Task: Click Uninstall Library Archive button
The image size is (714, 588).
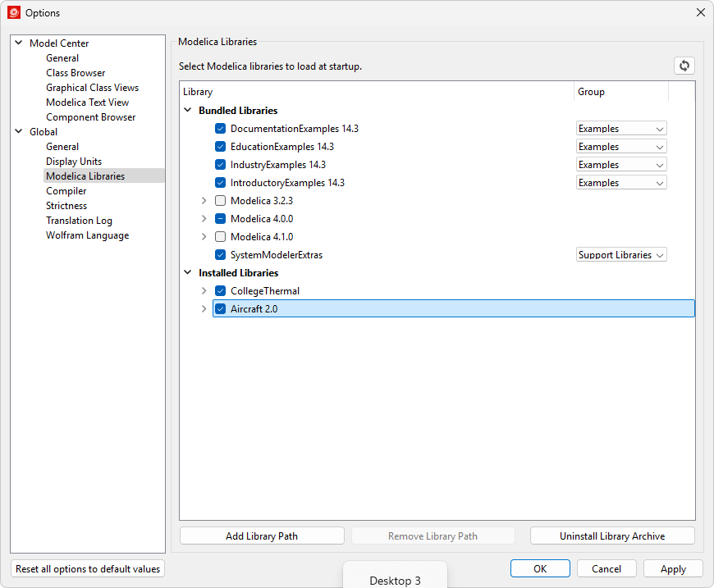Action: click(612, 536)
